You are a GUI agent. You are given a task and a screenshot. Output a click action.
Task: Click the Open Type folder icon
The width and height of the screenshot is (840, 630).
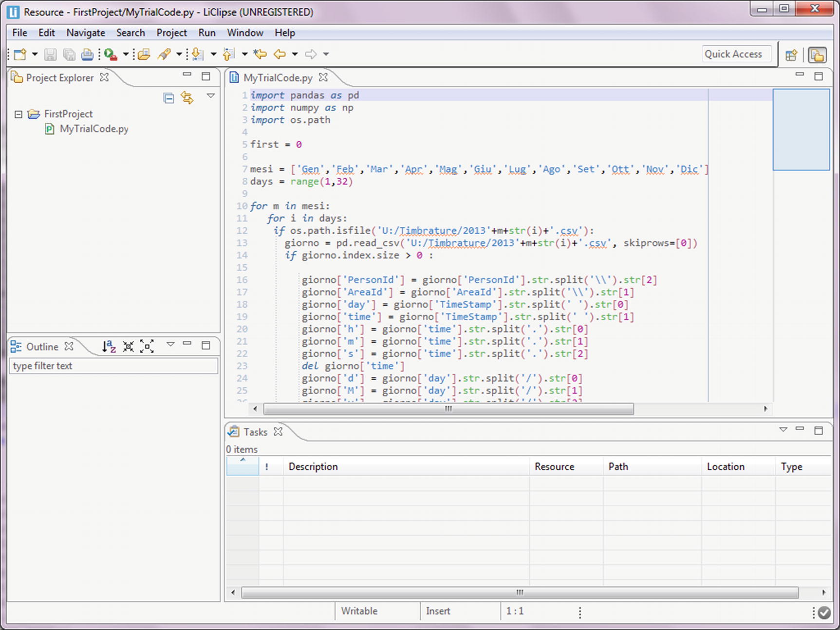(144, 54)
